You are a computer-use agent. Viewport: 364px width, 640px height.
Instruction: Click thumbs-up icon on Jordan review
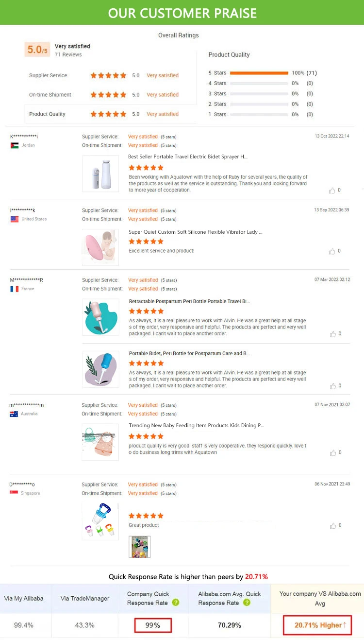tap(332, 190)
